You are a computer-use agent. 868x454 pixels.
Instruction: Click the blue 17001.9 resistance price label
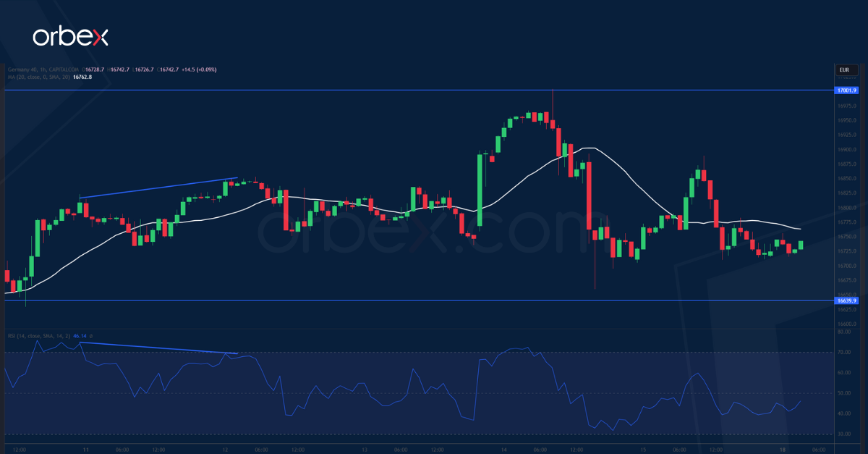(x=848, y=90)
